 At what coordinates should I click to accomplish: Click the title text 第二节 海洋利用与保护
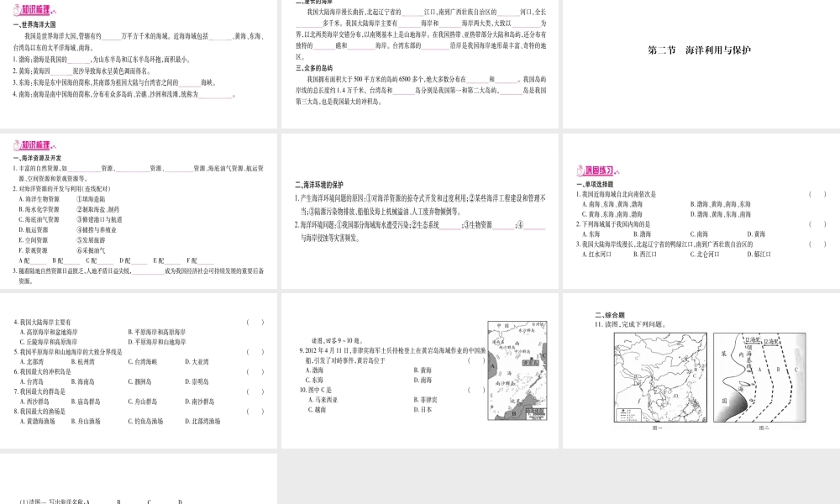point(700,50)
